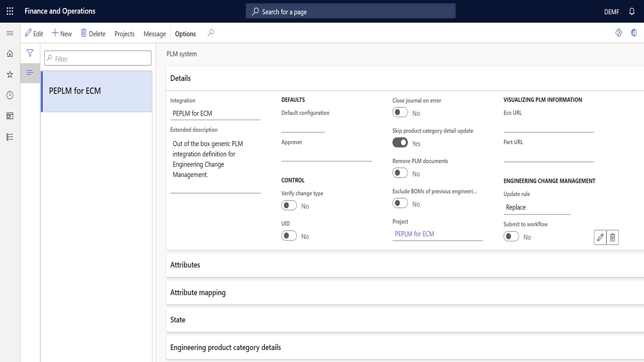Open the Power Apps diamond icon
The height and width of the screenshot is (362, 644).
[x=619, y=33]
